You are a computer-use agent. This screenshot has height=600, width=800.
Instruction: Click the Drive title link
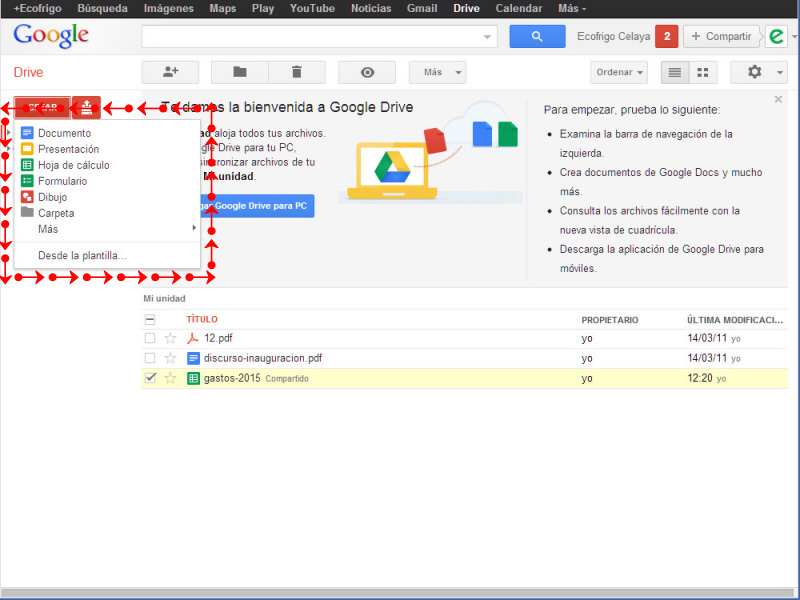[28, 72]
